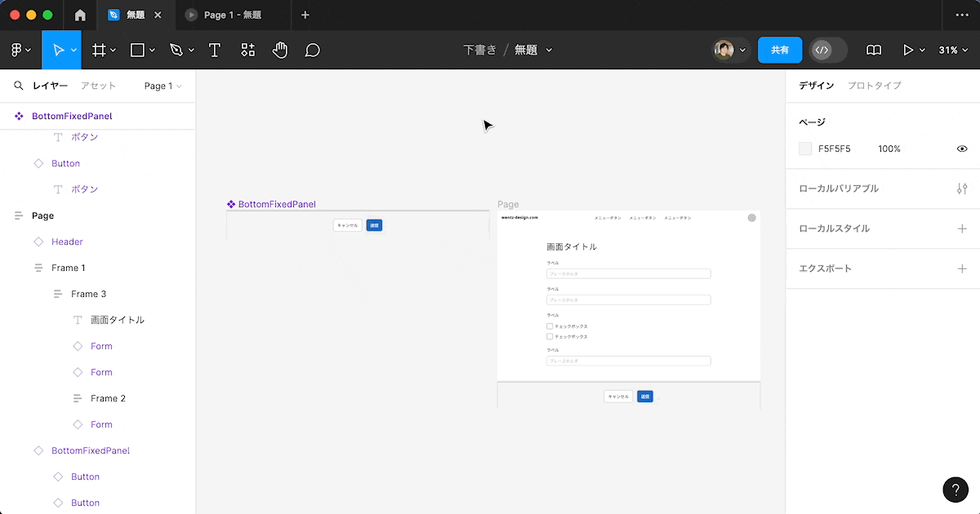980x514 pixels.
Task: Check the first checkbox in Page form
Action: [550, 326]
